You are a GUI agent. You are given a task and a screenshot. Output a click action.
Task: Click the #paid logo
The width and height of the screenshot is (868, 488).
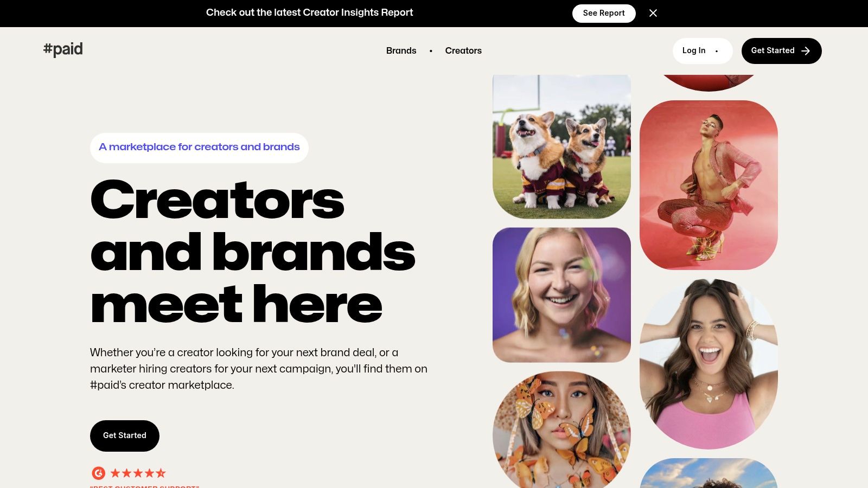pos(63,49)
